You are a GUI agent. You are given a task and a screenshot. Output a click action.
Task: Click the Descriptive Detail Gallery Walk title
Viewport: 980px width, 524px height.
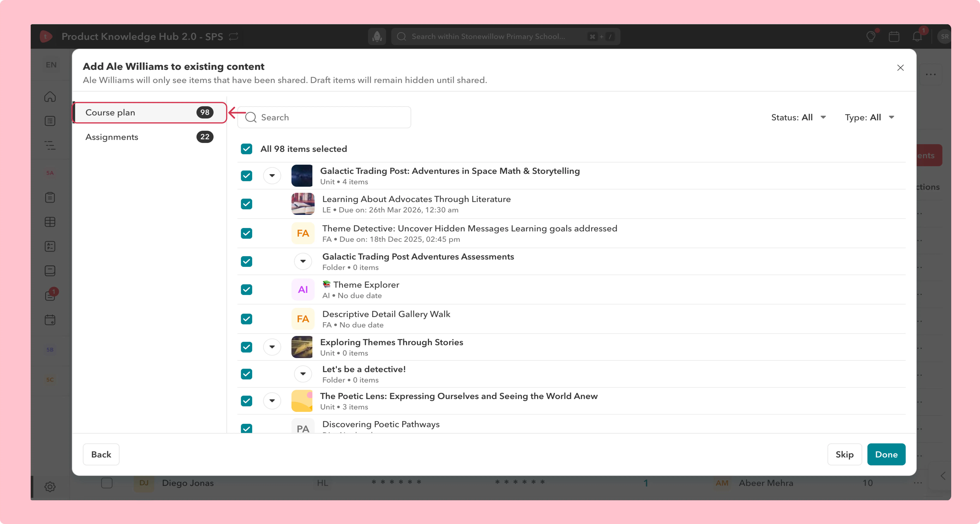(386, 314)
